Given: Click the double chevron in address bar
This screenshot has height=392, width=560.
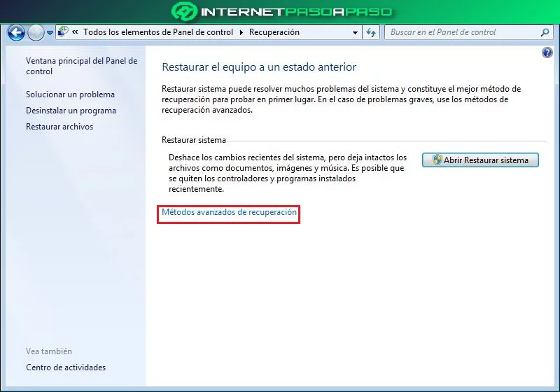Looking at the screenshot, I should pos(75,32).
